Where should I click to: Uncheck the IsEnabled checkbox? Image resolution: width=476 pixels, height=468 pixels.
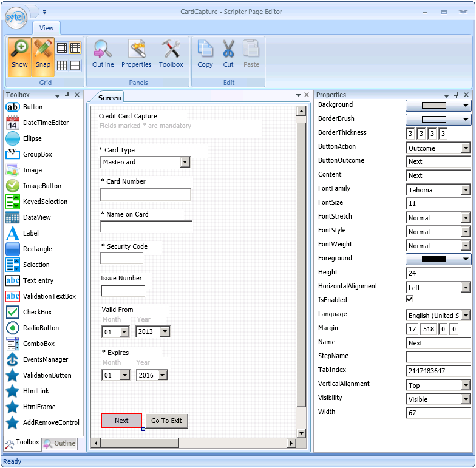point(409,299)
